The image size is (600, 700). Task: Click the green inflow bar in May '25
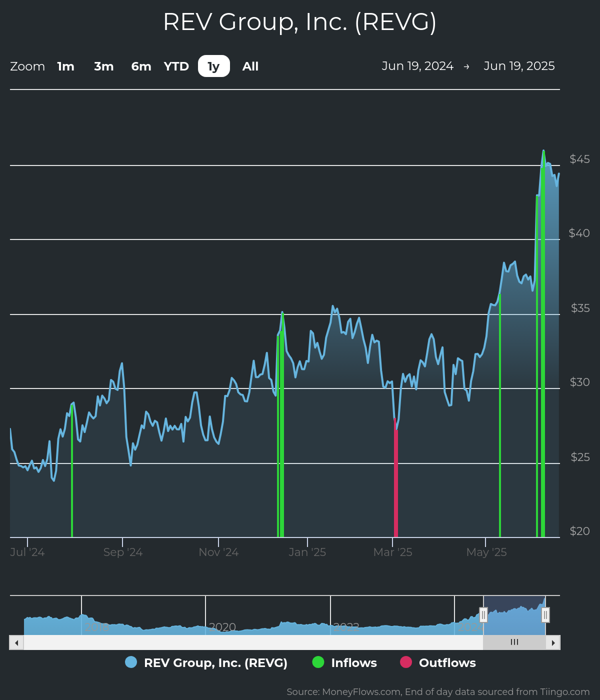500,416
